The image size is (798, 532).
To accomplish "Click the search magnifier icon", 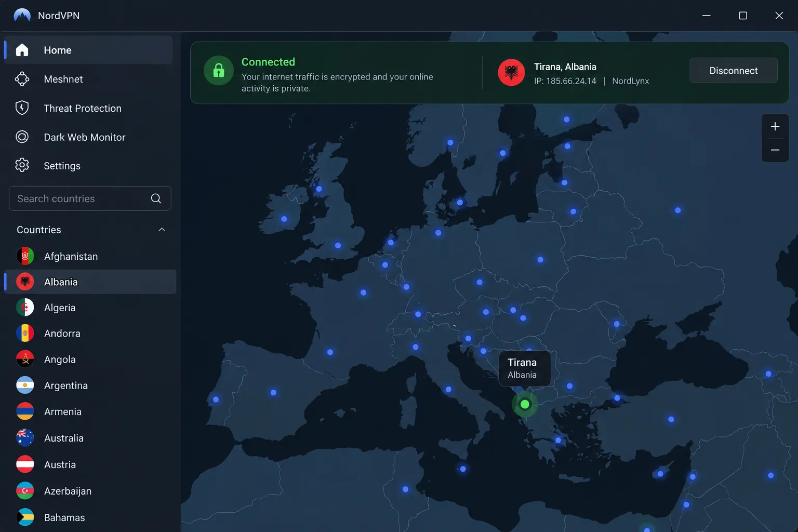I will pyautogui.click(x=156, y=198).
